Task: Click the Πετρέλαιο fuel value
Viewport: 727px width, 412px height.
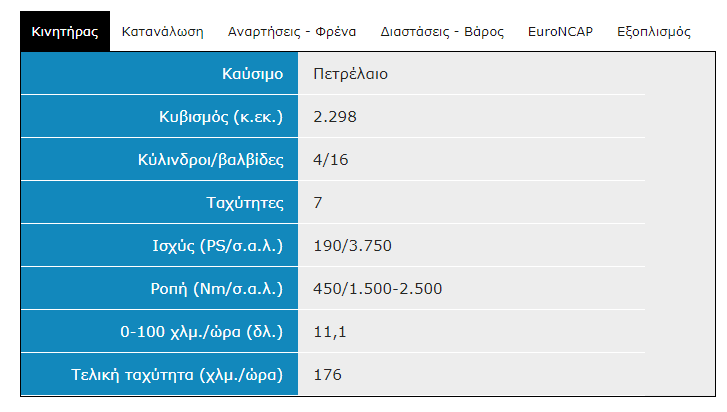Action: click(351, 74)
